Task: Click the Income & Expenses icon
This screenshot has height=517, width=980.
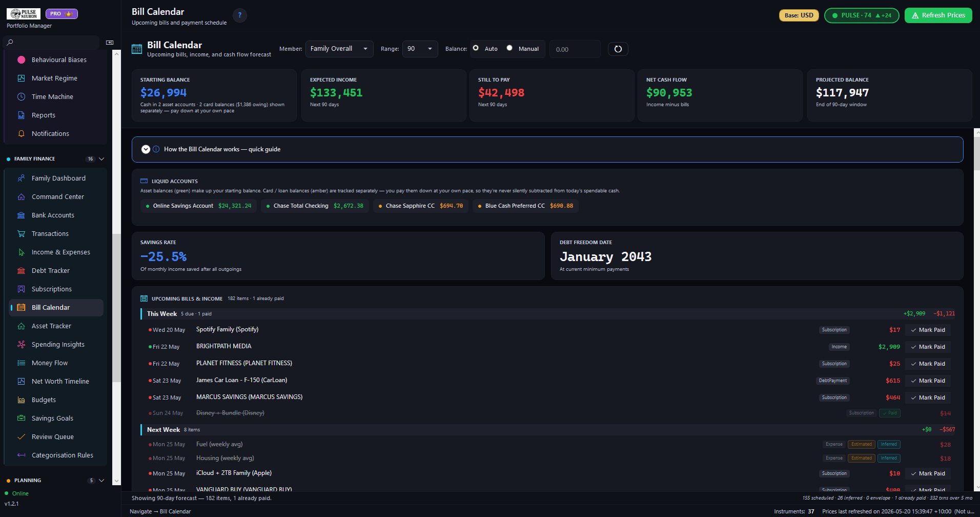Action: [x=21, y=252]
